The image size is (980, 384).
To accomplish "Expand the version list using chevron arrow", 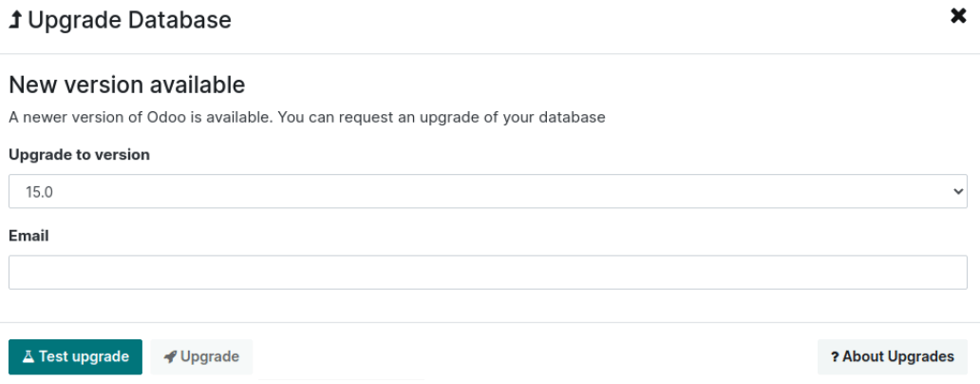I will click(x=956, y=191).
